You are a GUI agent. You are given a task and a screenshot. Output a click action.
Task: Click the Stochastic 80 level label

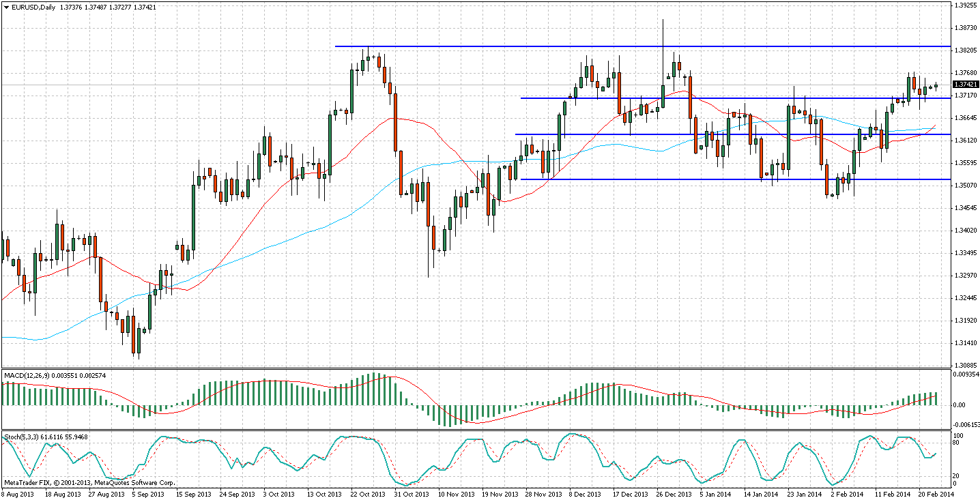pos(957,443)
